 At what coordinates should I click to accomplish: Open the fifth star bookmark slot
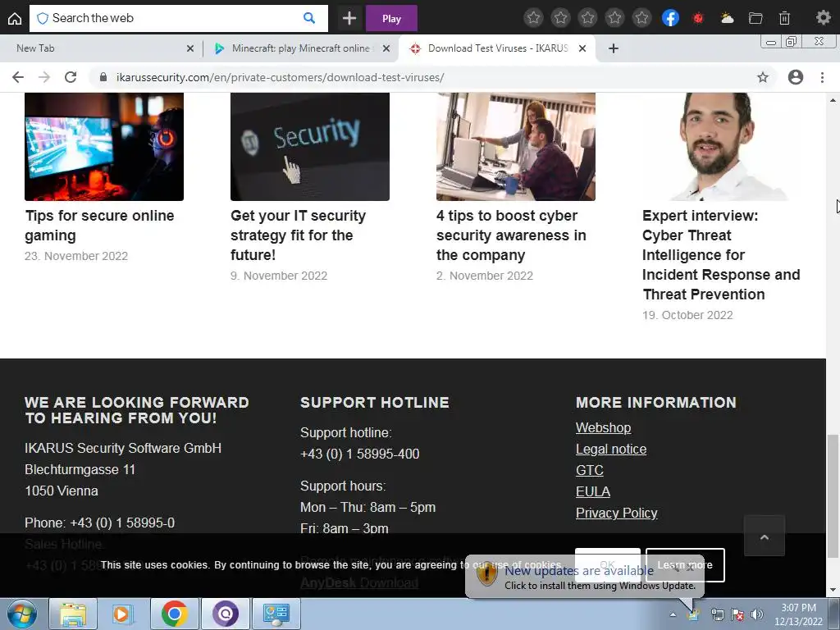click(x=641, y=18)
